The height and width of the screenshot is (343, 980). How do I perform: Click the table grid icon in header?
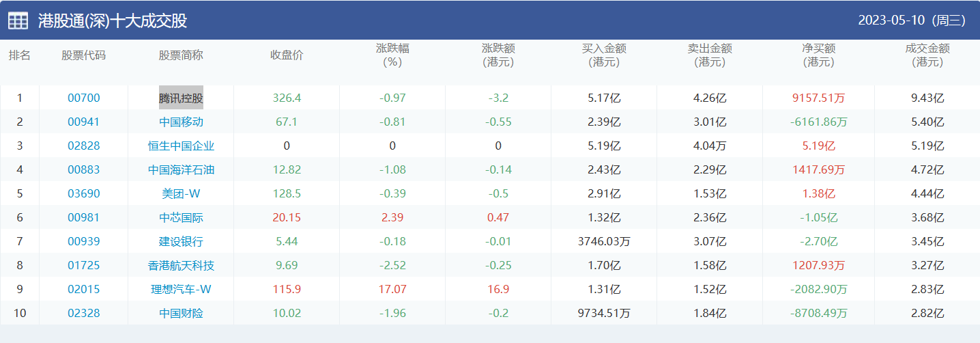coord(18,21)
